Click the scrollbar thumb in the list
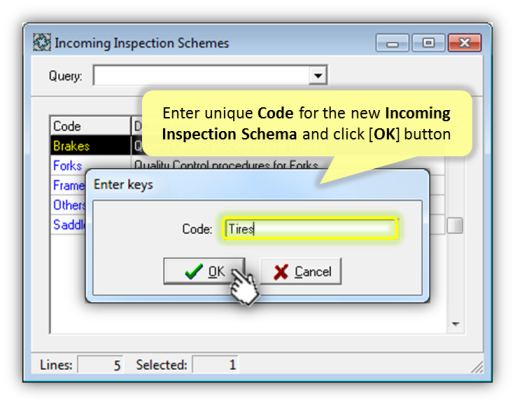The image size is (515, 405). tap(455, 226)
